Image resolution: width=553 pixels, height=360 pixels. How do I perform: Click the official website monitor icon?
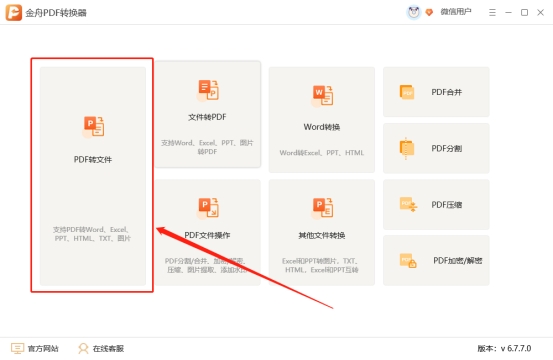pyautogui.click(x=17, y=348)
